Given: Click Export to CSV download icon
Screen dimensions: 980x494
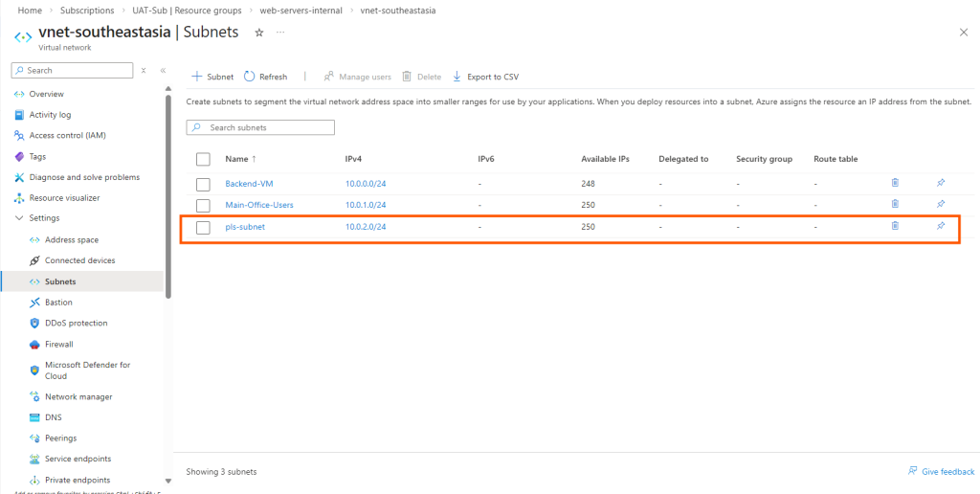Looking at the screenshot, I should pos(457,77).
